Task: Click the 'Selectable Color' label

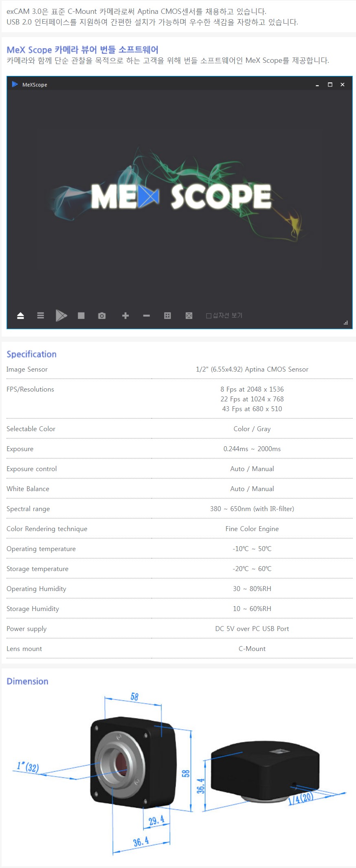Action: [31, 429]
